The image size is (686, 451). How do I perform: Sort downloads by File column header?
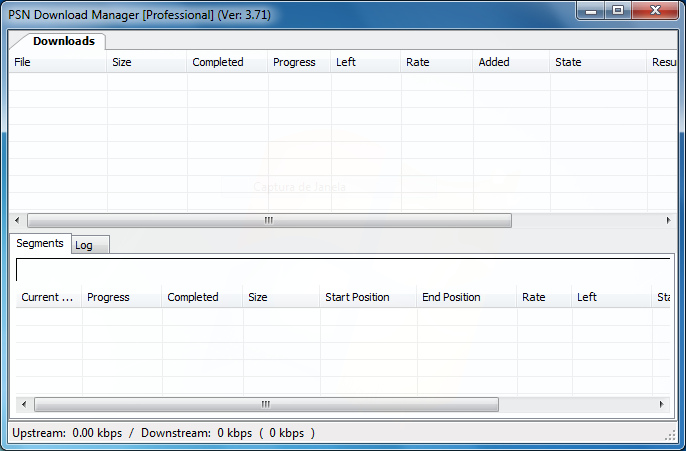point(58,62)
